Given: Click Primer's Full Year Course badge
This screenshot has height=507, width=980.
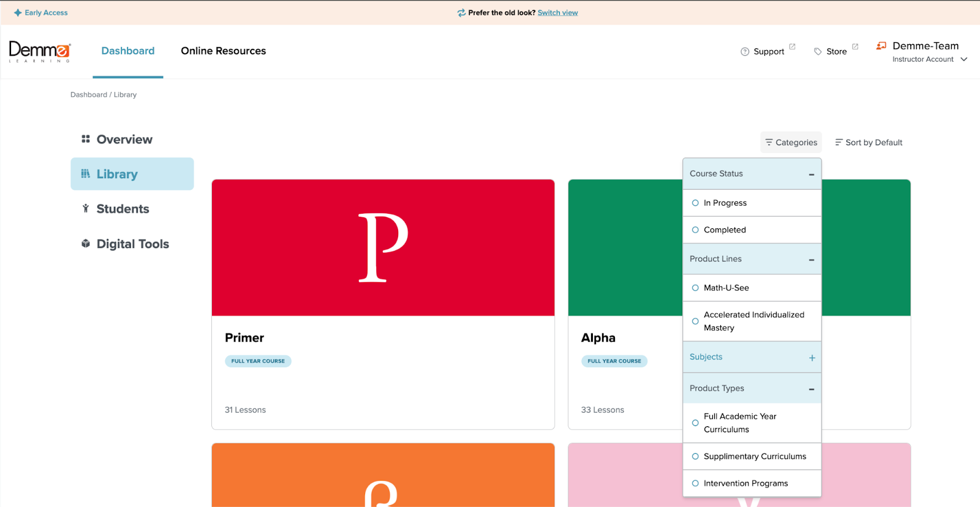Looking at the screenshot, I should pos(258,361).
